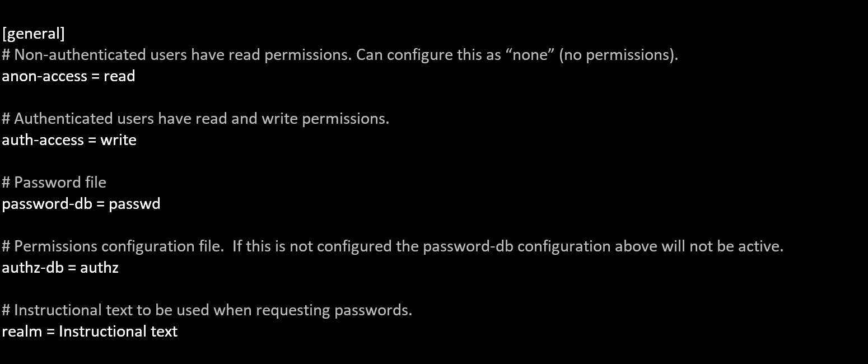Click the Permissions configuration file comment
The image size is (868, 364).
coord(393,246)
